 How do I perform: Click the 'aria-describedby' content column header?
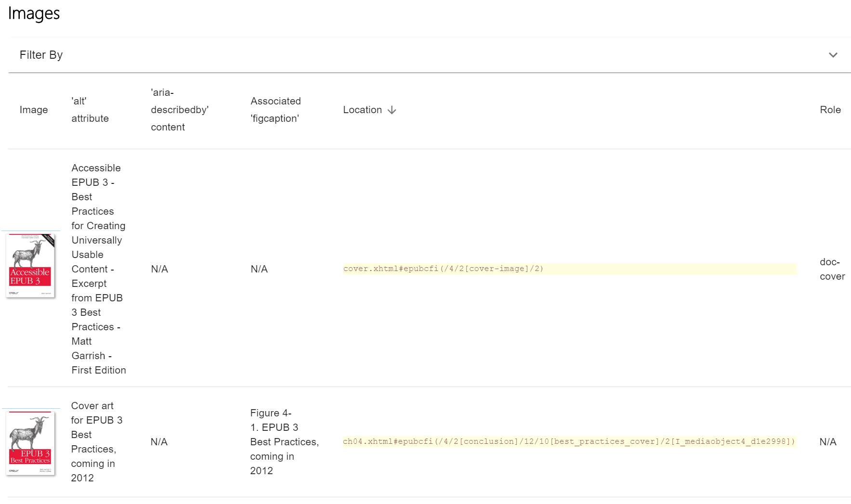[180, 110]
